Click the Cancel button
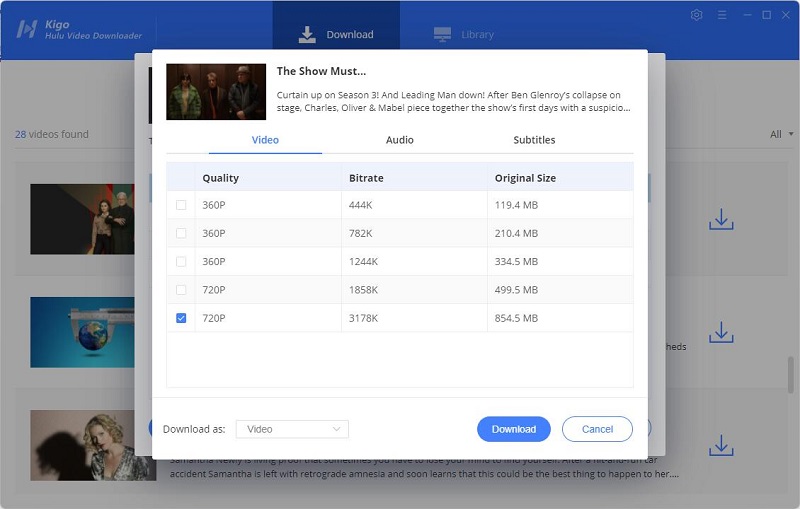This screenshot has width=800, height=509. (x=597, y=429)
